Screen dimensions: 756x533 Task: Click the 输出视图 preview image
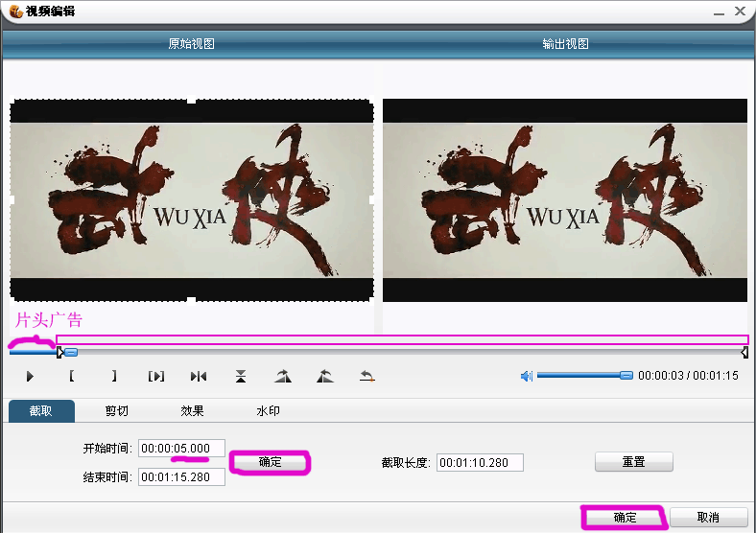tap(565, 200)
